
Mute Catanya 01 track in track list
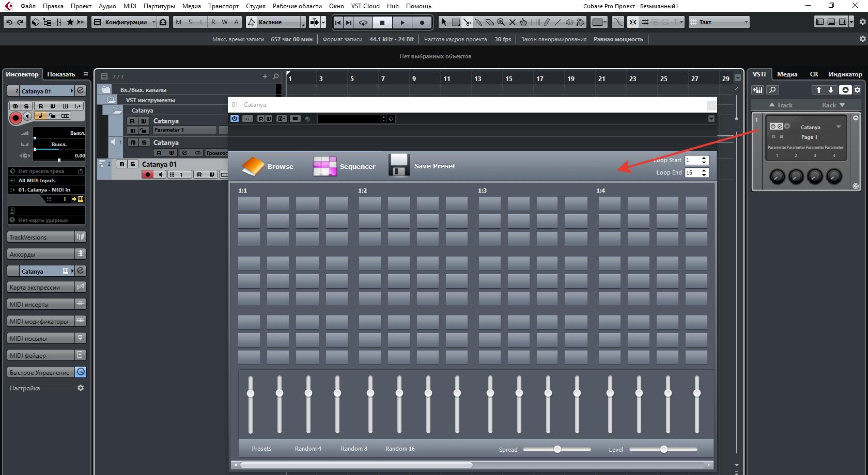121,164
